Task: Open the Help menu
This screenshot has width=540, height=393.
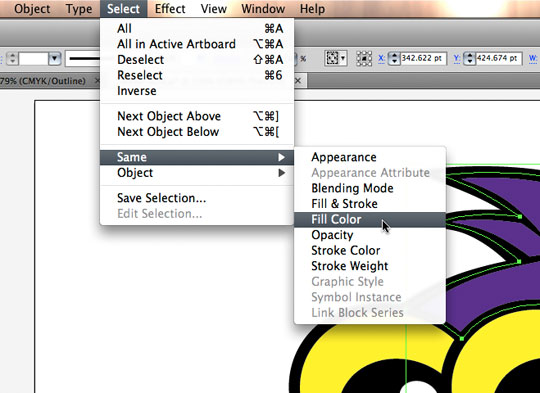Action: coord(312,9)
